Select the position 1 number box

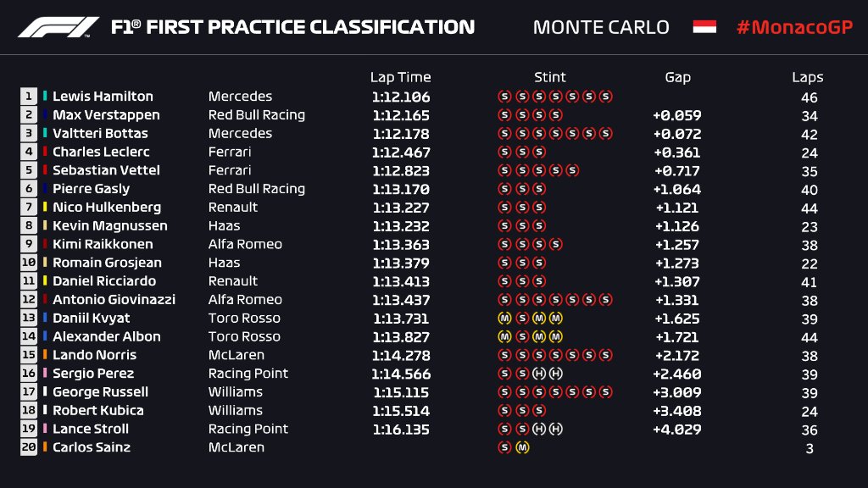pyautogui.click(x=29, y=97)
